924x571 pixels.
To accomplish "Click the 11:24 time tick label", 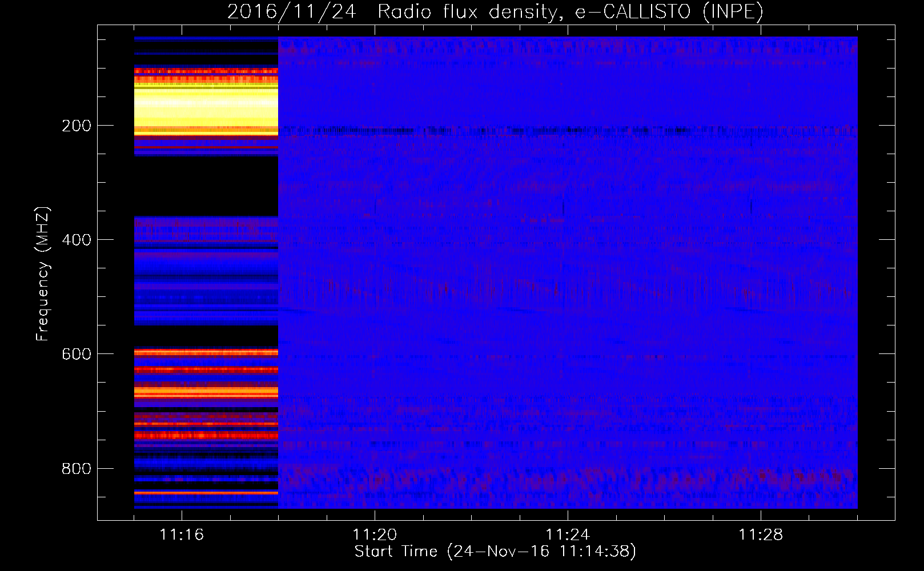I will (x=568, y=534).
